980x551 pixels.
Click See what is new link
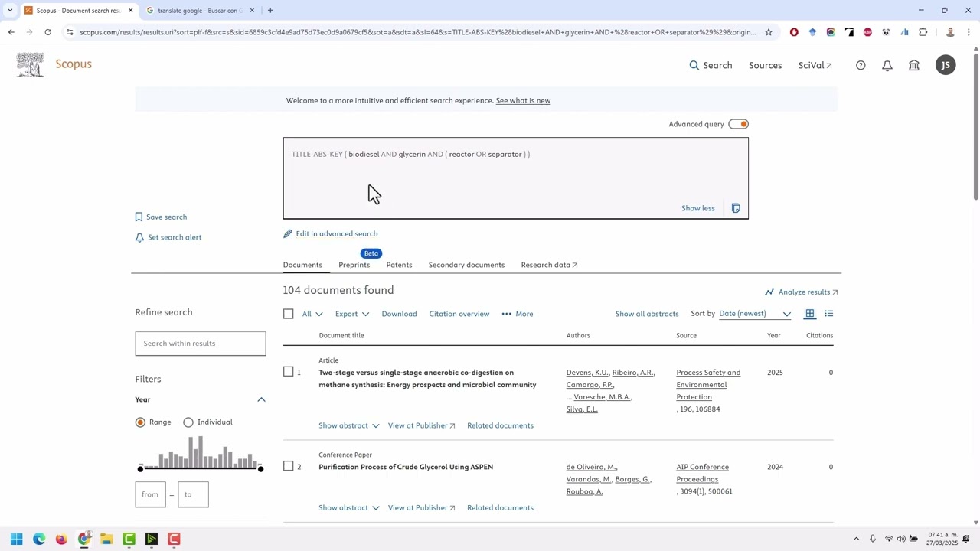click(523, 101)
